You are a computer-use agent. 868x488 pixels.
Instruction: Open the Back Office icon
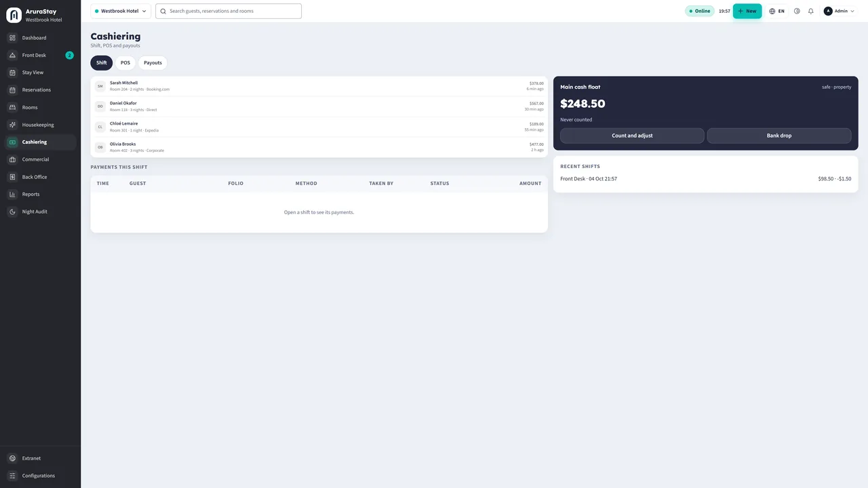coord(12,177)
